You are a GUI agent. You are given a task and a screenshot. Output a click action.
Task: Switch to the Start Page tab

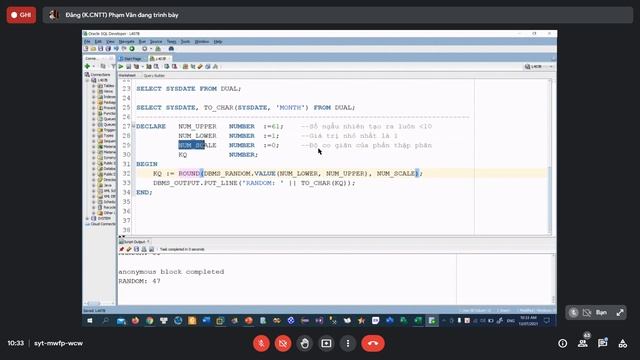pos(131,59)
